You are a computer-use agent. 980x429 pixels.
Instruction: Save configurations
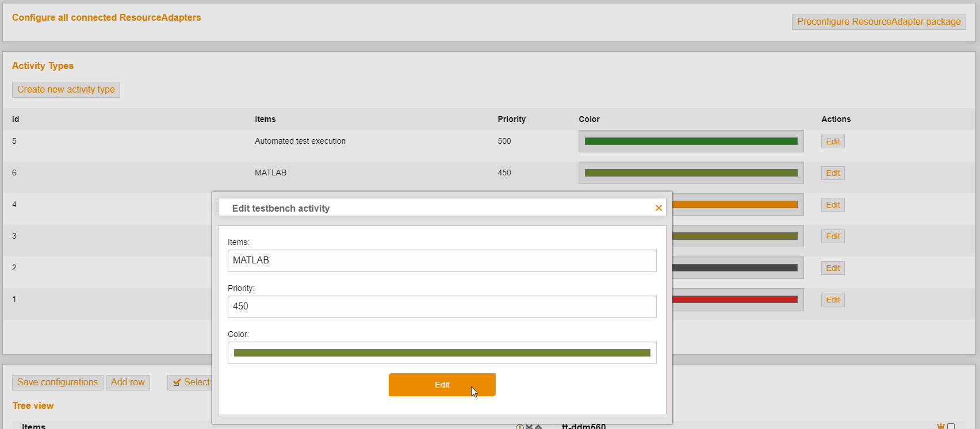[x=58, y=382]
